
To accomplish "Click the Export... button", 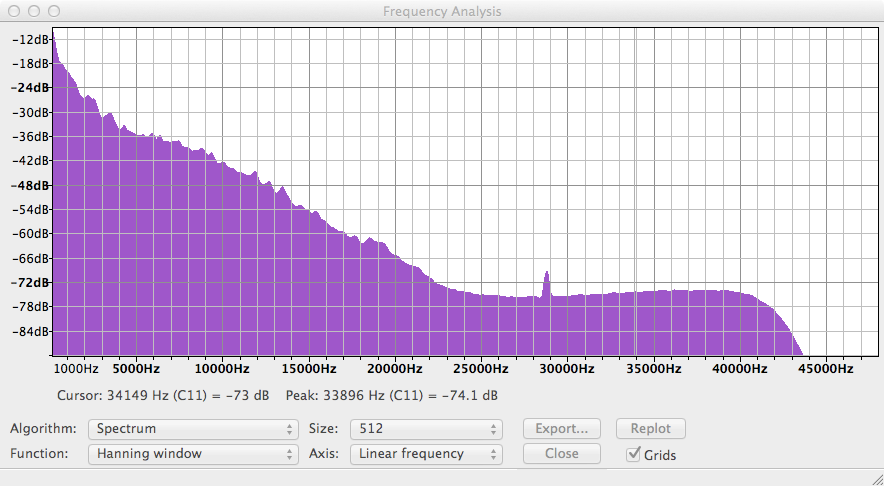I will (x=562, y=429).
